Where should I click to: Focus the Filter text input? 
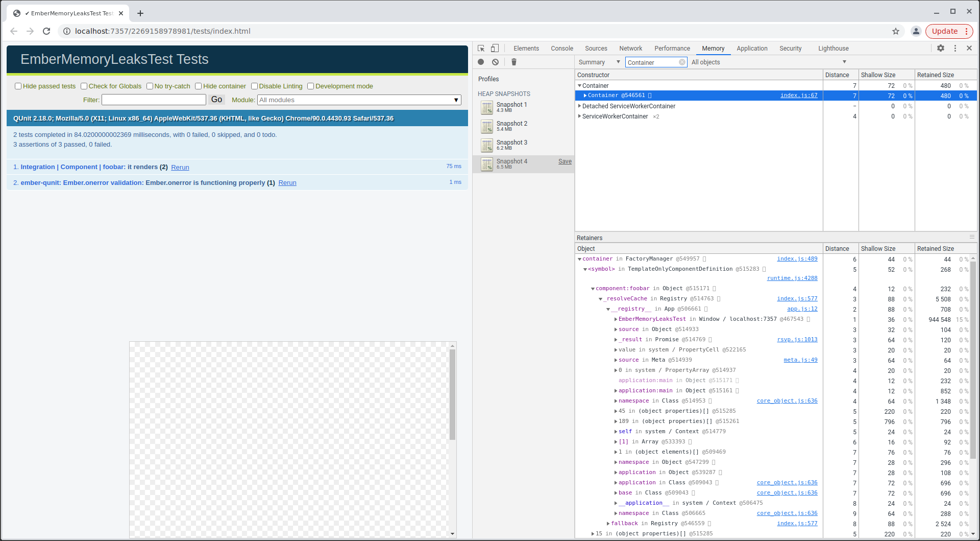(x=154, y=100)
